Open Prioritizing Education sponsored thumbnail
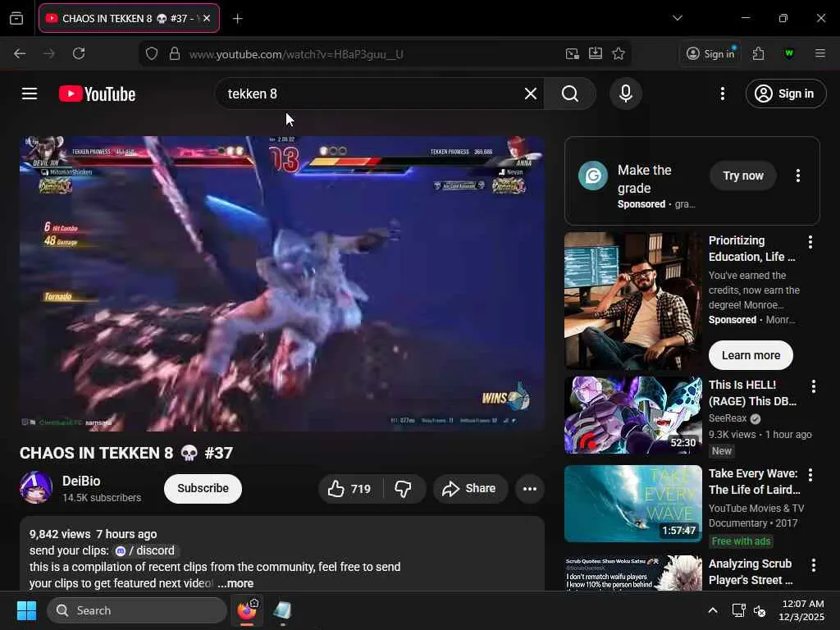The width and height of the screenshot is (840, 630). tap(633, 300)
